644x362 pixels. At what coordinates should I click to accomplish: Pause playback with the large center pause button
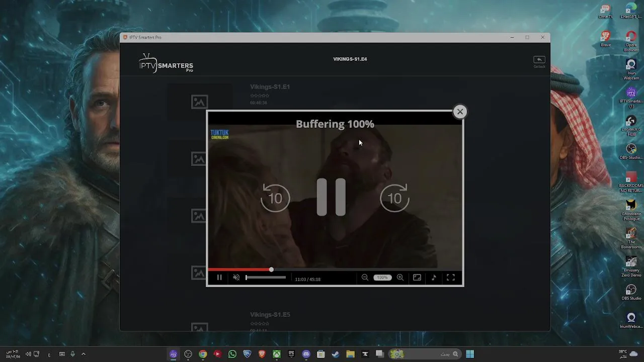click(x=331, y=197)
